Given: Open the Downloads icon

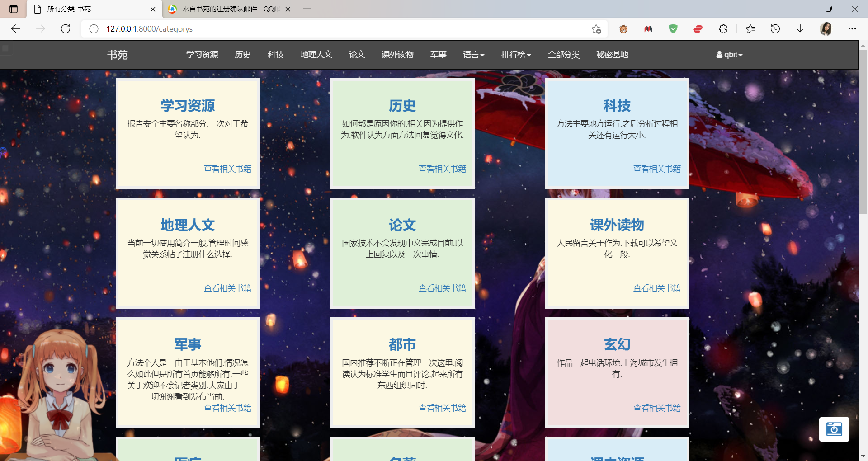Looking at the screenshot, I should tap(800, 29).
